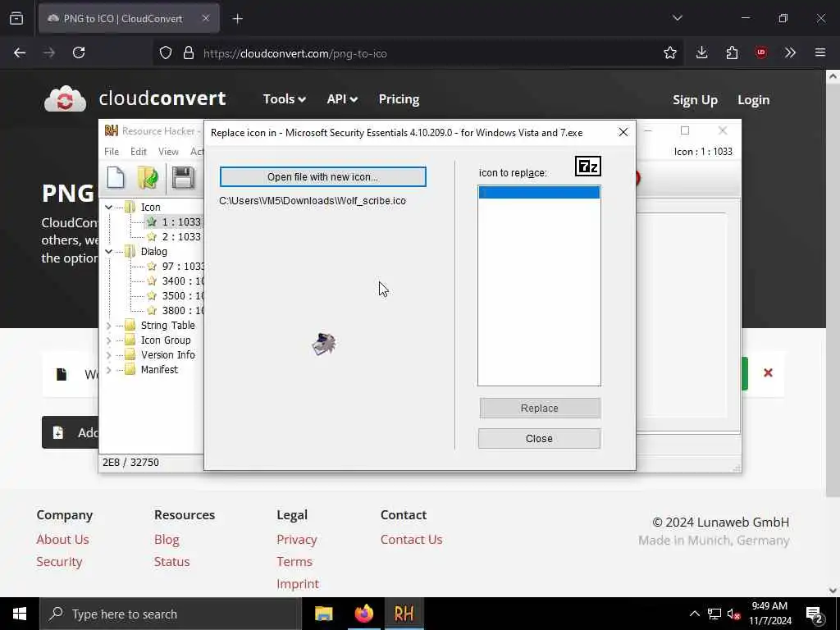The height and width of the screenshot is (630, 840).
Task: Remove the file with the red X
Action: pyautogui.click(x=768, y=373)
